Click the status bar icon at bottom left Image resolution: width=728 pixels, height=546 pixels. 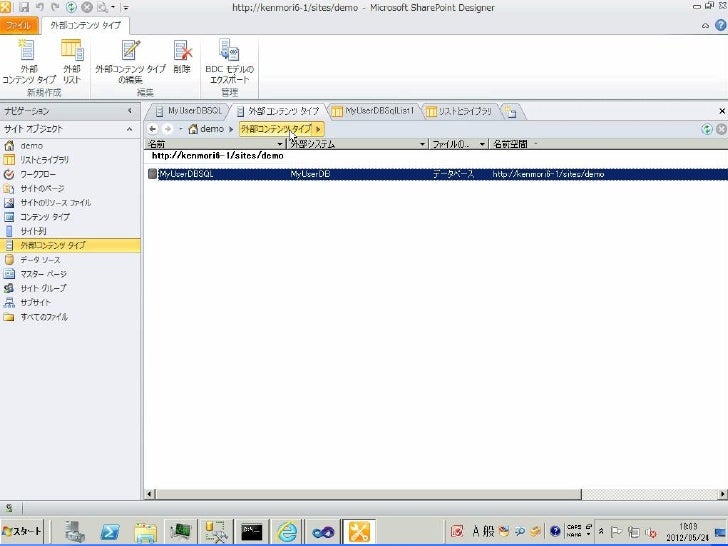tap(9, 508)
